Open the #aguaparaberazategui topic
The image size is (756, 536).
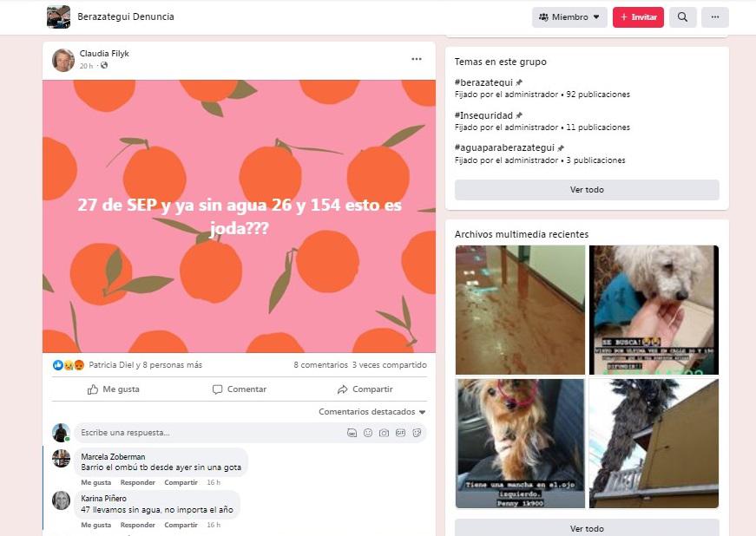pos(504,148)
